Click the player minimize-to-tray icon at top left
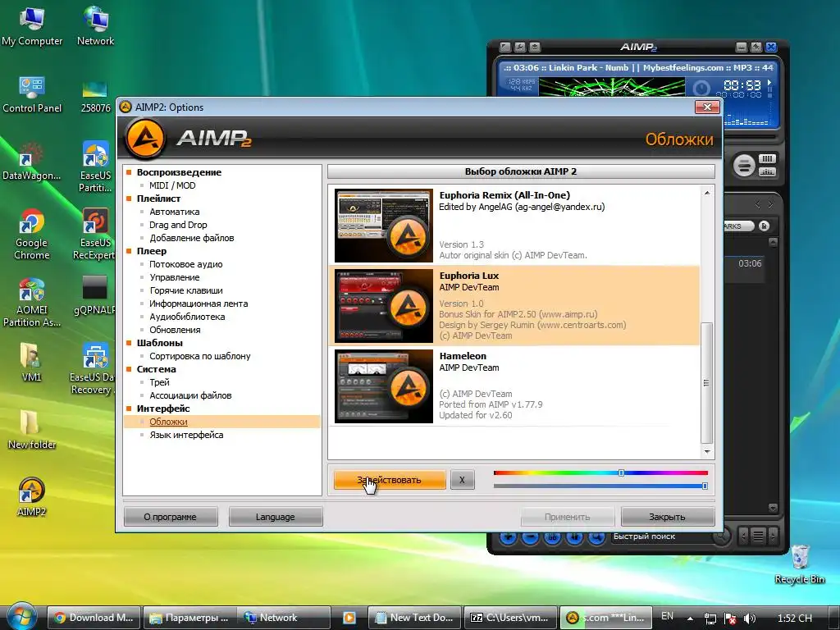 tap(535, 47)
